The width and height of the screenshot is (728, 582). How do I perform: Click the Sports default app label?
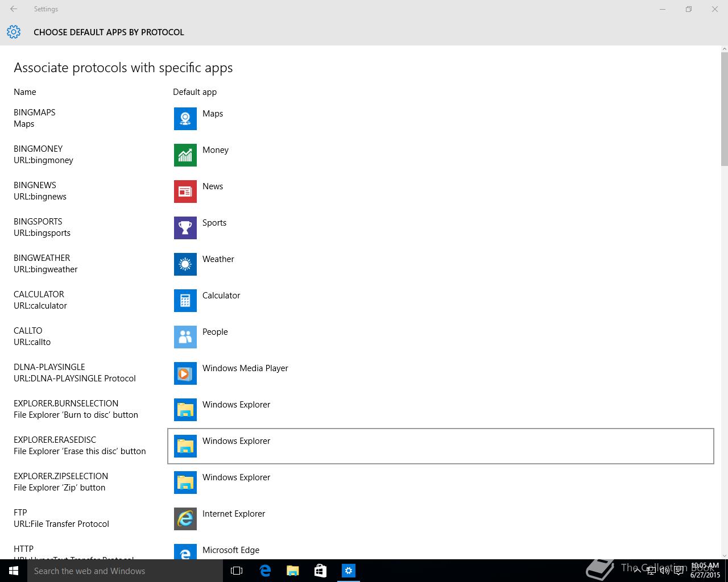pos(214,223)
